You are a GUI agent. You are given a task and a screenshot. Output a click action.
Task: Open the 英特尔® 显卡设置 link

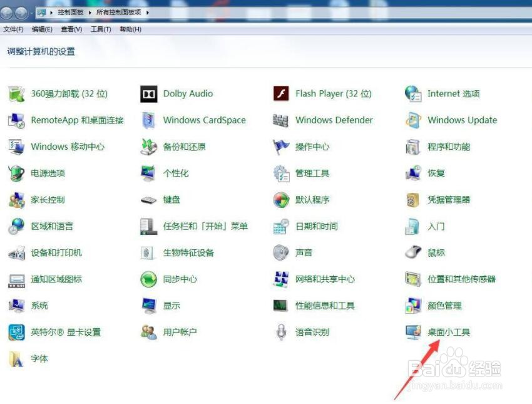coord(66,332)
